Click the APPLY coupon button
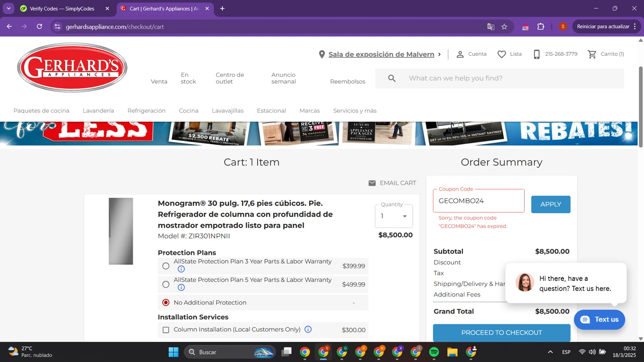644x362 pixels. [x=550, y=204]
